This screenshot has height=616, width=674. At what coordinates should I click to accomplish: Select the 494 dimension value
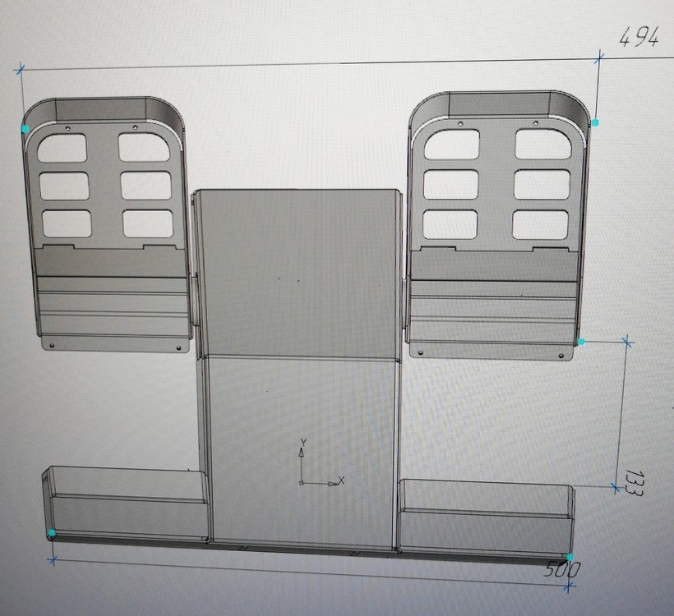tap(639, 36)
